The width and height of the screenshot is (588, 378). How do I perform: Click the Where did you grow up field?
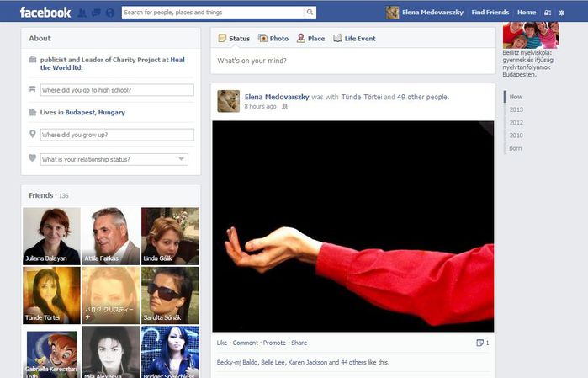(x=117, y=135)
